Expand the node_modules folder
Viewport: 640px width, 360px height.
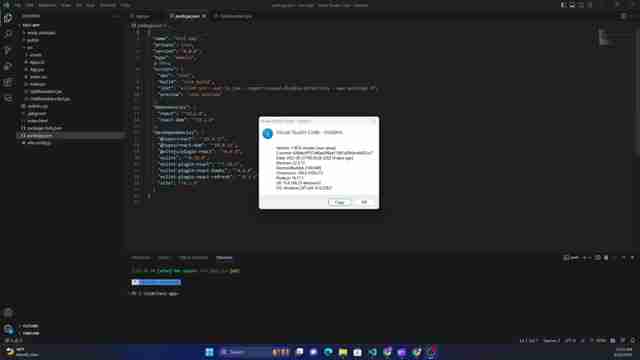point(41,33)
